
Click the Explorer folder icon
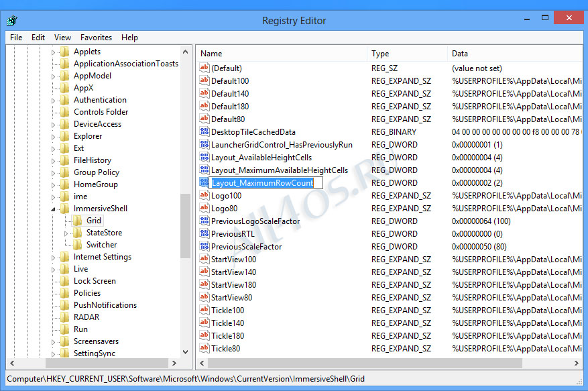(65, 136)
